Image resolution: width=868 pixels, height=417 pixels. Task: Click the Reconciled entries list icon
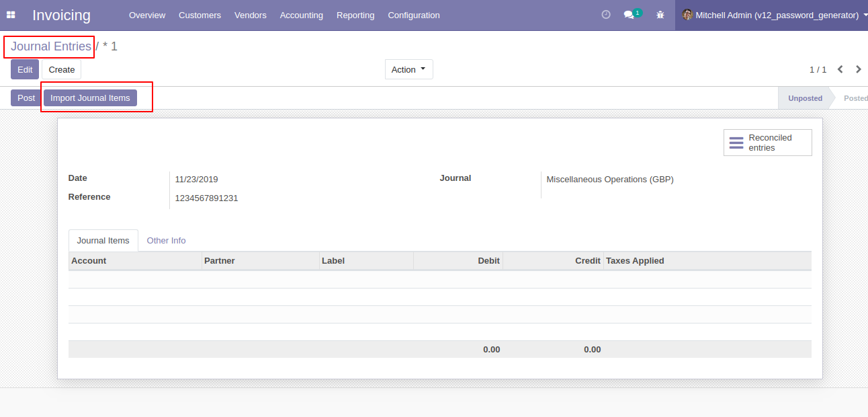point(736,143)
